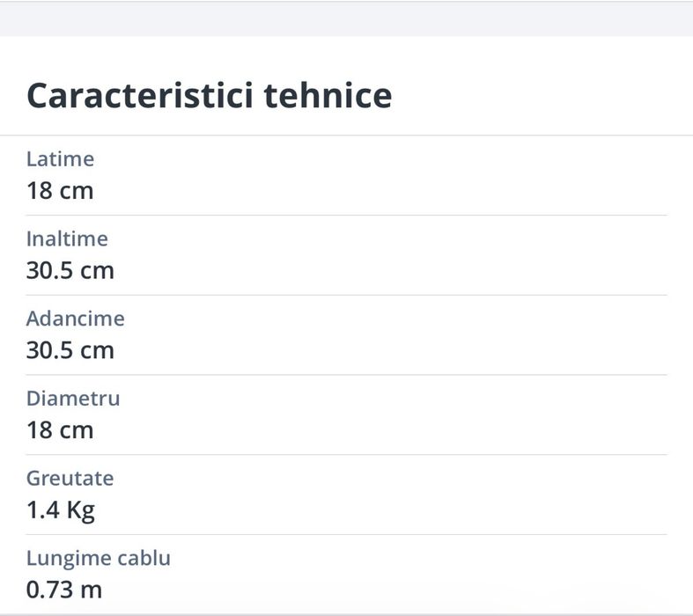
Task: Select the Lungime cablu label
Action: (x=99, y=558)
